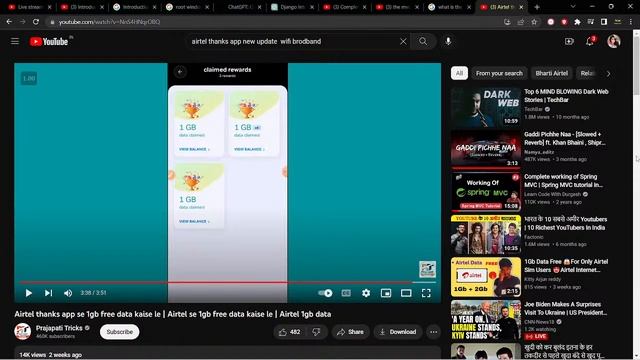This screenshot has width=640, height=360.
Task: Toggle the autoplay switch
Action: pyautogui.click(x=325, y=293)
